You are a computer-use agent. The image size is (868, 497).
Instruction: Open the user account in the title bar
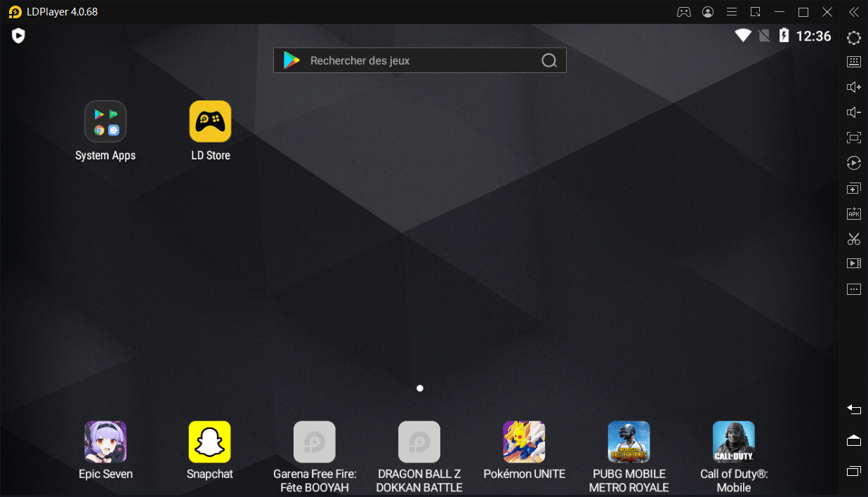click(708, 12)
